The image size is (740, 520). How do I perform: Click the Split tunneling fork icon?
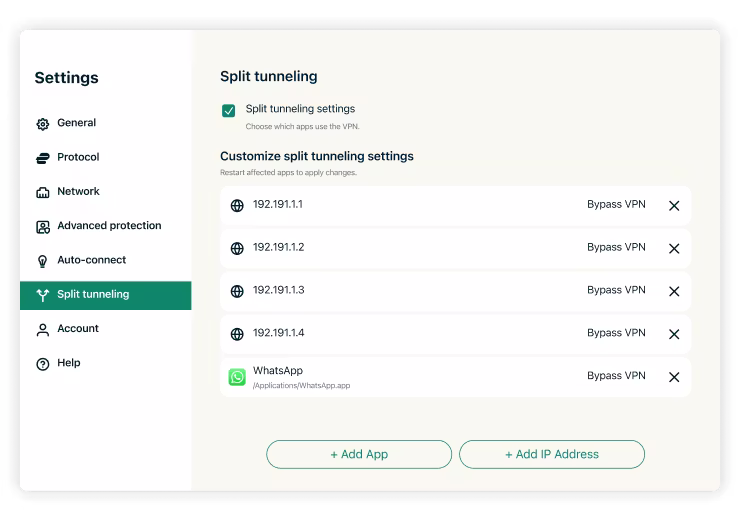(42, 295)
